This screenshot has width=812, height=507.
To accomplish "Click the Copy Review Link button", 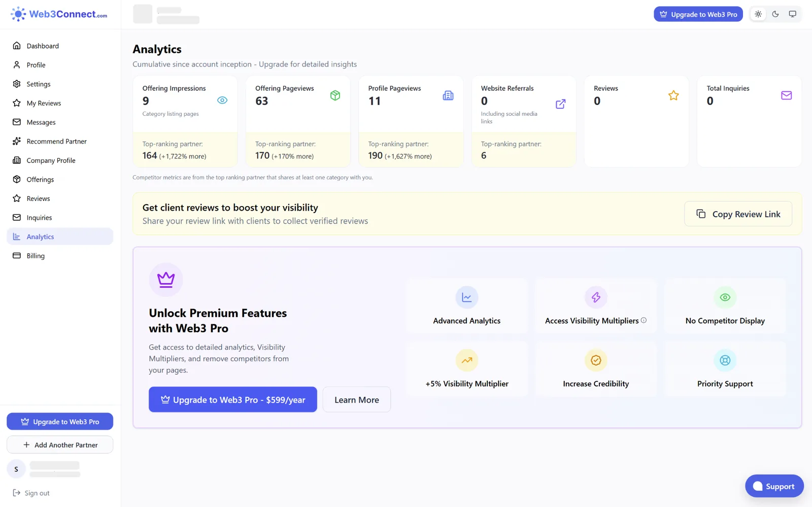I will tap(738, 214).
